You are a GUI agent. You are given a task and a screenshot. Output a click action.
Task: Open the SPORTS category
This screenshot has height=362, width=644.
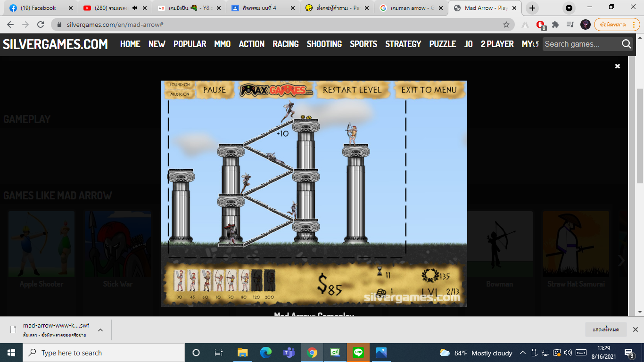[363, 44]
